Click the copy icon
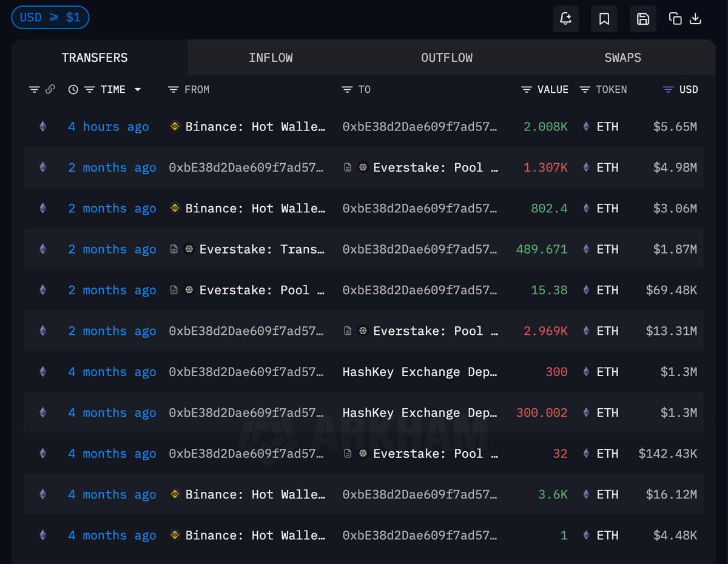 click(675, 19)
